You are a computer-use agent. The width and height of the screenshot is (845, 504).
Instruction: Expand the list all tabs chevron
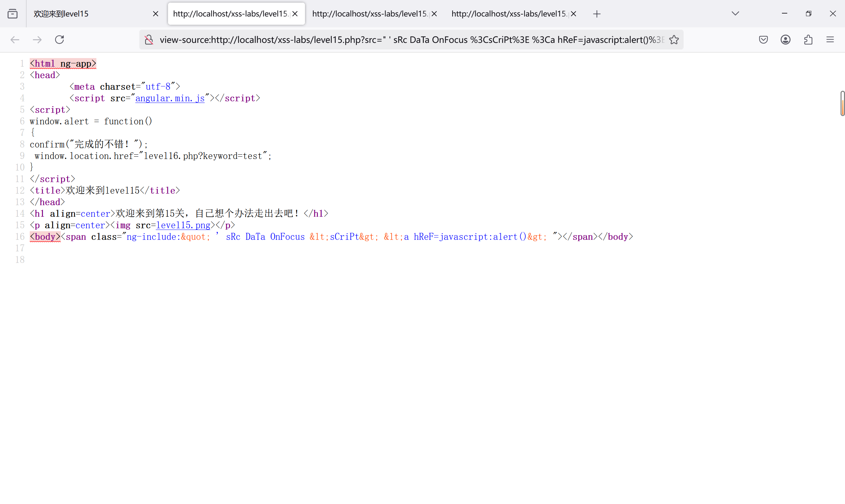pos(735,14)
